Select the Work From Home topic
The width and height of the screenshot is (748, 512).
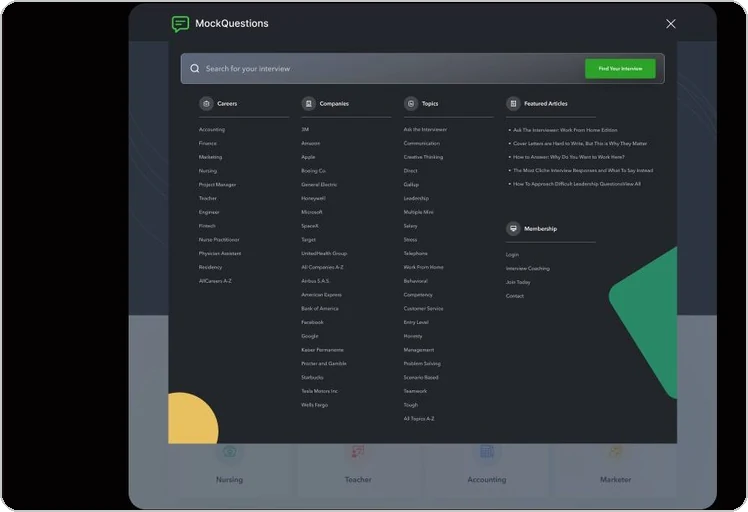coord(424,267)
